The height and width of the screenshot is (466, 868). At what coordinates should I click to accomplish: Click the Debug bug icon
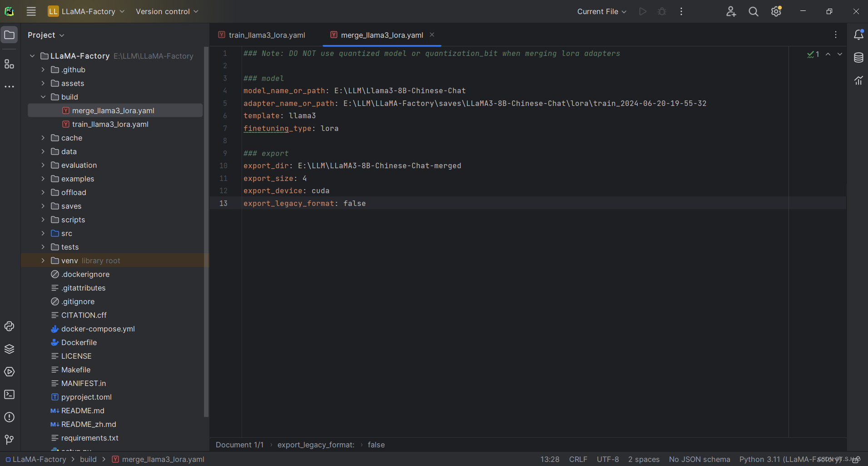(x=662, y=11)
